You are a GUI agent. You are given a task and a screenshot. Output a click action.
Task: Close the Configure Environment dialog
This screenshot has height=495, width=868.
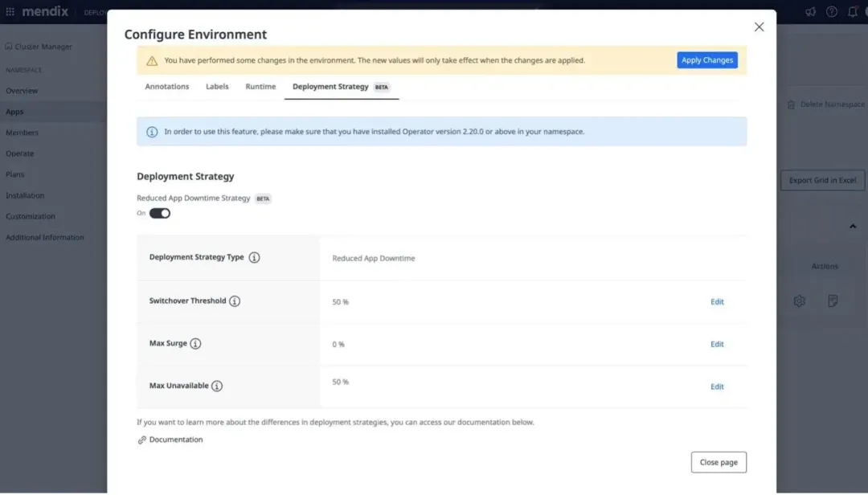click(x=759, y=27)
